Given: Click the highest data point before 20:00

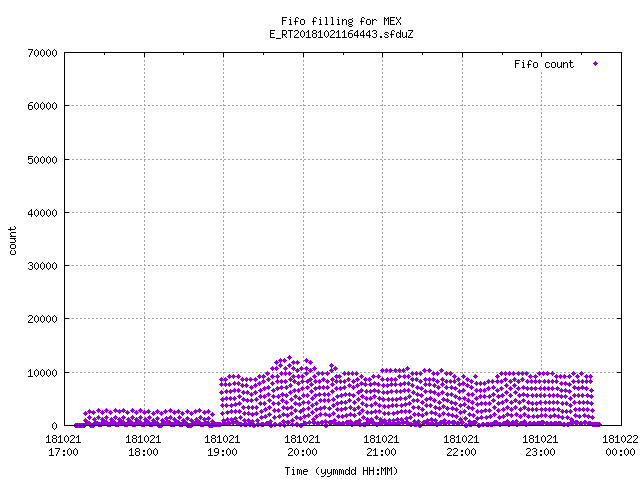Looking at the screenshot, I should (x=290, y=358).
